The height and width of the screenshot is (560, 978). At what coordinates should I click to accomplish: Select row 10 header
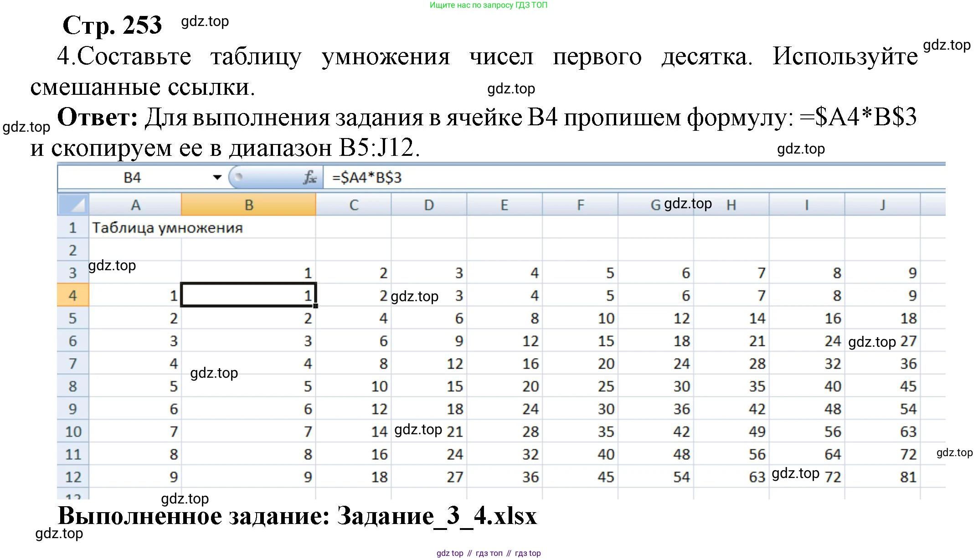[x=73, y=432]
